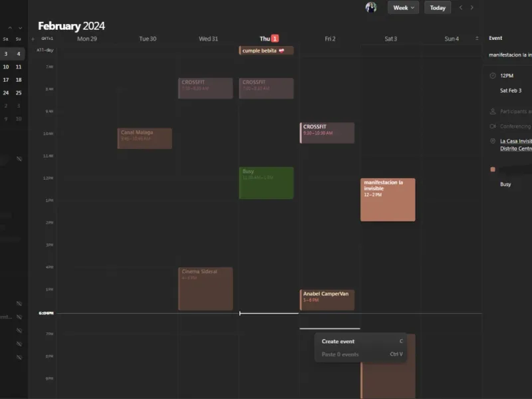Image resolution: width=532 pixels, height=399 pixels.
Task: Edit the event title field
Action: coord(510,55)
